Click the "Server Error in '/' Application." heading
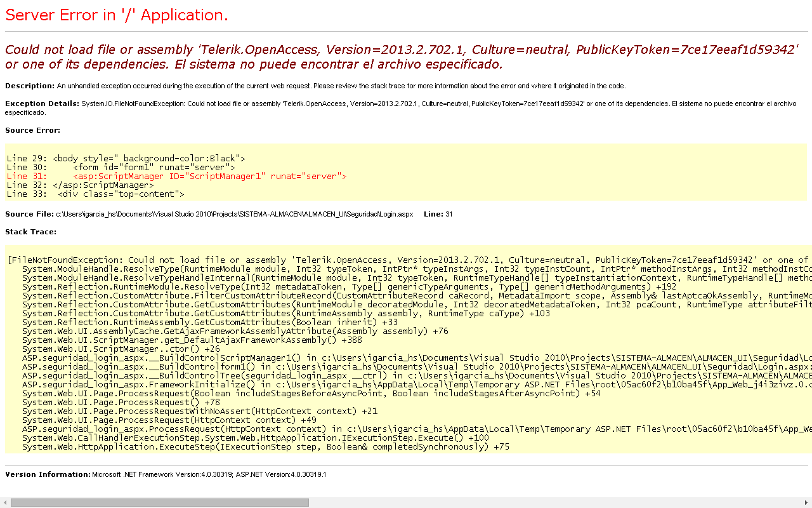812x508 pixels. 117,15
